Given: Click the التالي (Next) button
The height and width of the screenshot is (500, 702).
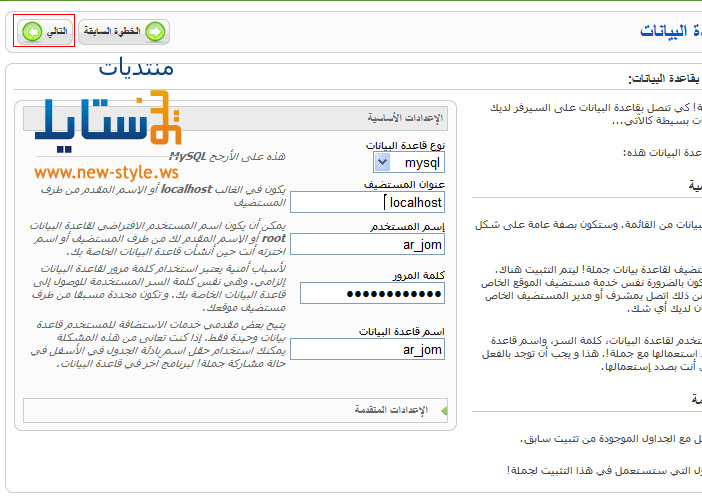Looking at the screenshot, I should click(45, 32).
